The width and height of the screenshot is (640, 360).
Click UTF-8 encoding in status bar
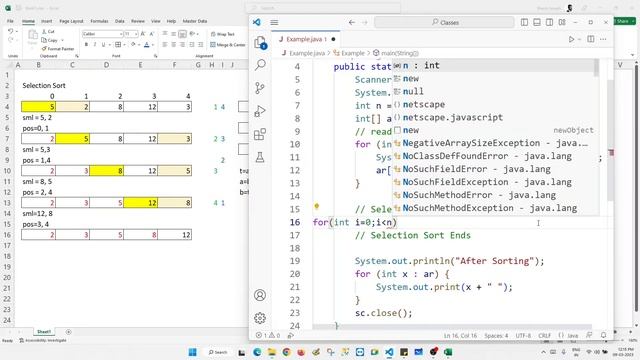point(523,336)
